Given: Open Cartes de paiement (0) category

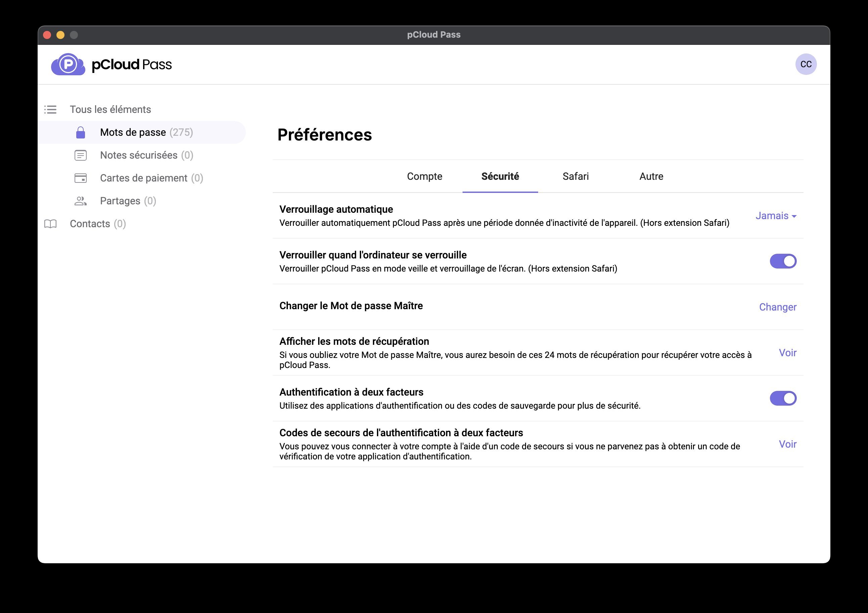Looking at the screenshot, I should [151, 178].
